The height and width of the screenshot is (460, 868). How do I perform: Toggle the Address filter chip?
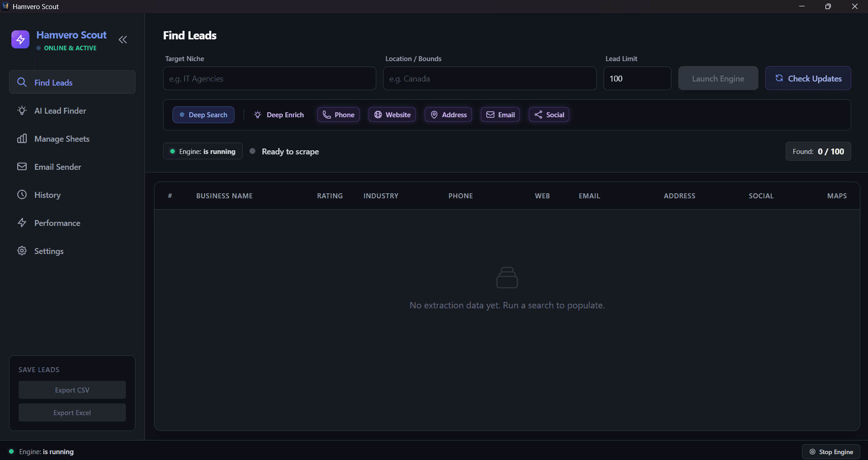[448, 115]
